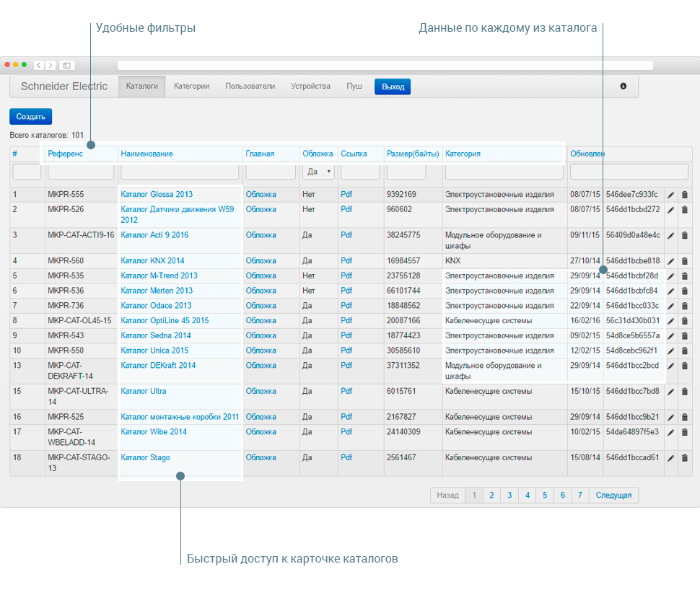Image resolution: width=700 pixels, height=590 pixels.
Task: Open the Пользователи tab
Action: tap(250, 86)
